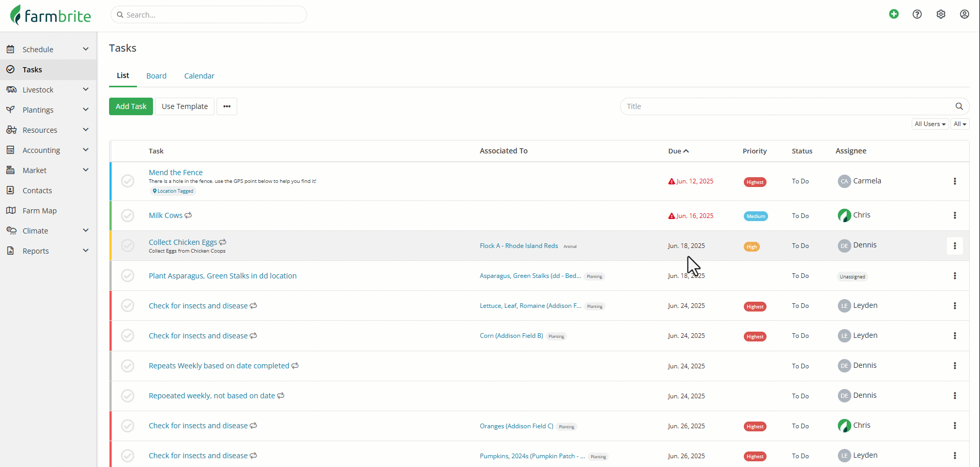This screenshot has height=467, width=980.
Task: Open three-dot menu for Plant Asparagus task
Action: click(x=955, y=276)
